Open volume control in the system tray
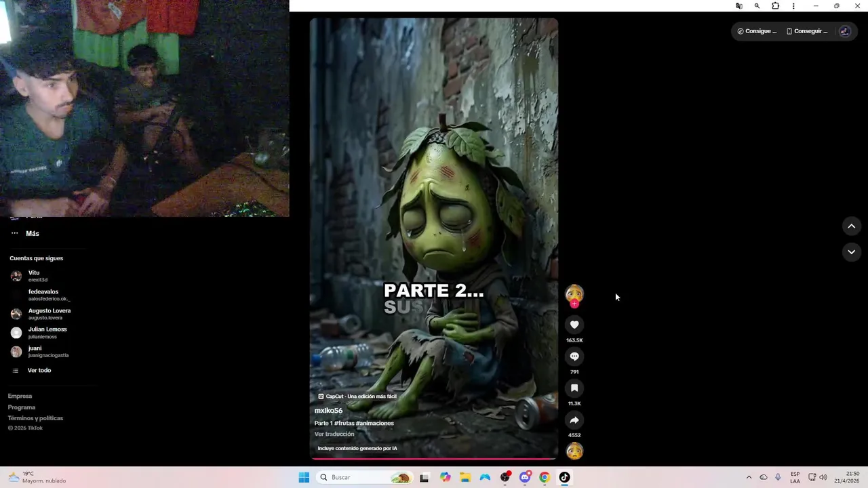The width and height of the screenshot is (868, 488). pyautogui.click(x=823, y=477)
